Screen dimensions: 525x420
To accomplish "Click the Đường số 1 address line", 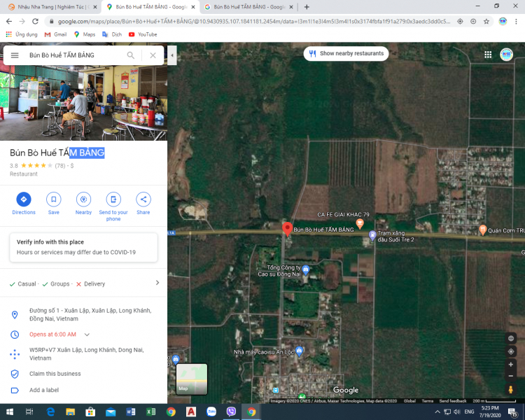I will (90, 314).
